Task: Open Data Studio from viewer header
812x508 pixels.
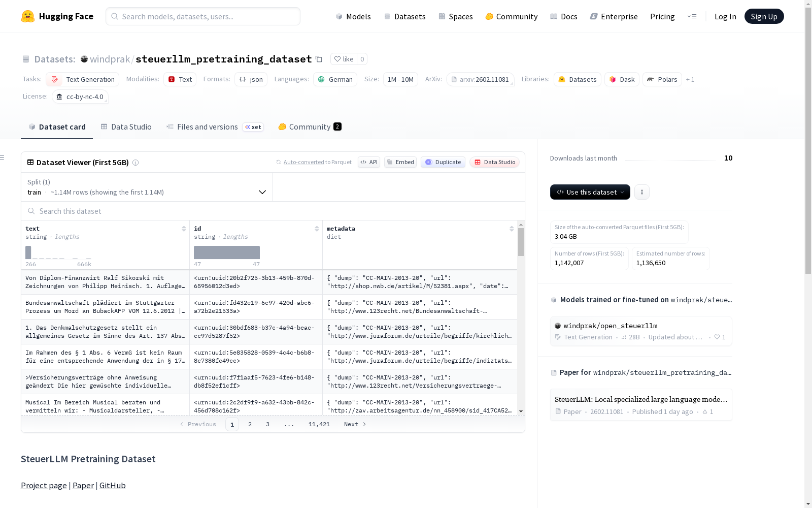Action: [x=495, y=162]
